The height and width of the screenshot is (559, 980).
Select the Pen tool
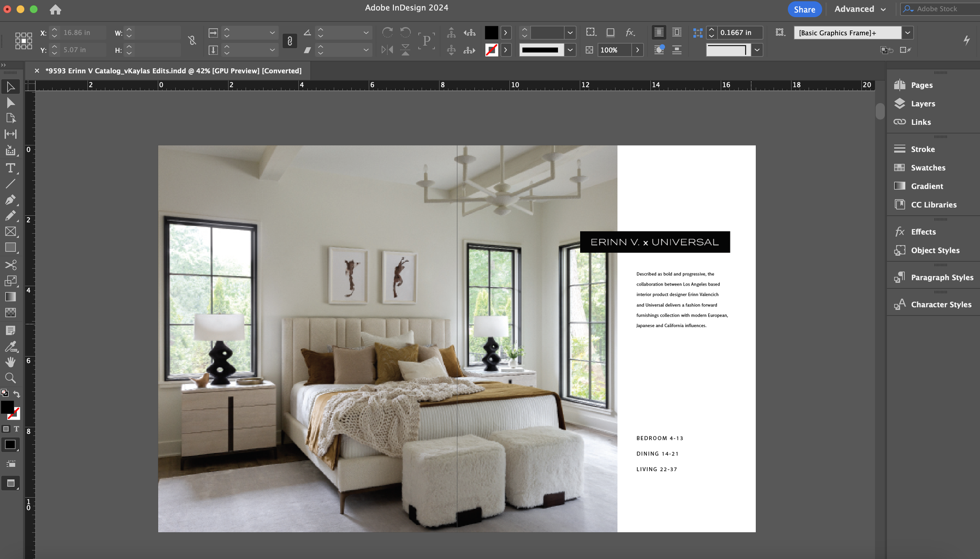(11, 200)
